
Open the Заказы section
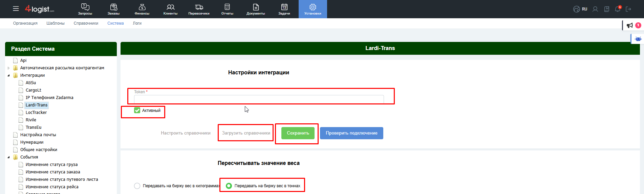pos(113,9)
